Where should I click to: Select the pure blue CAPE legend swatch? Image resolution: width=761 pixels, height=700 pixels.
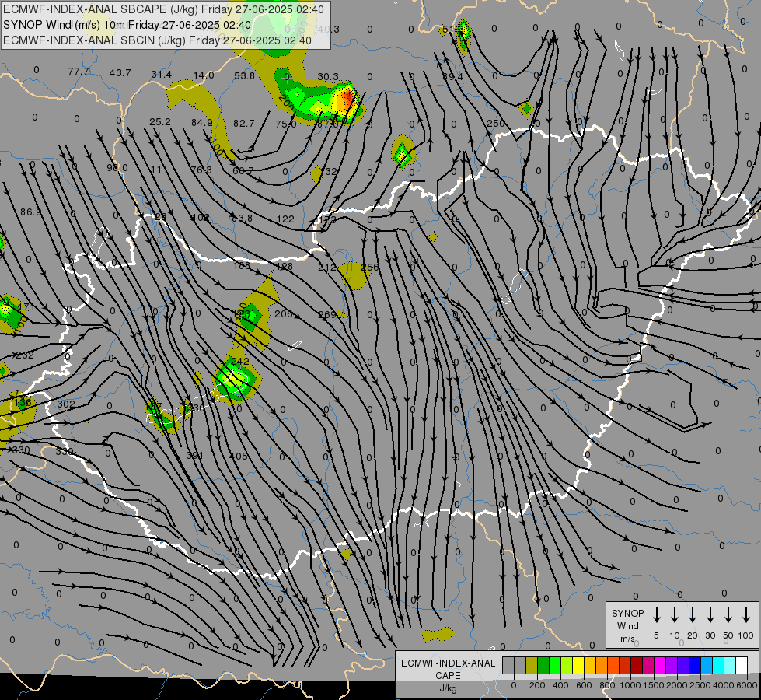[695, 665]
